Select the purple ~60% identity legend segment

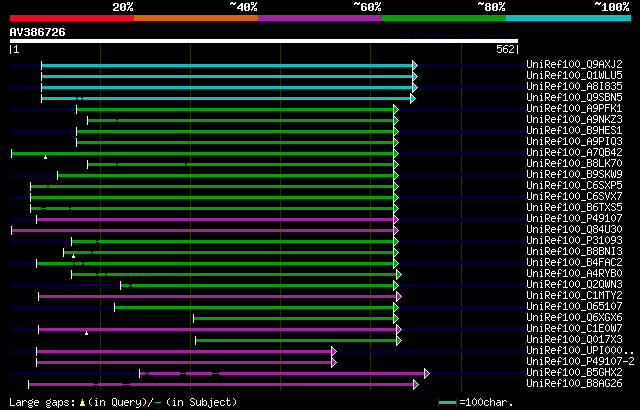[320, 18]
